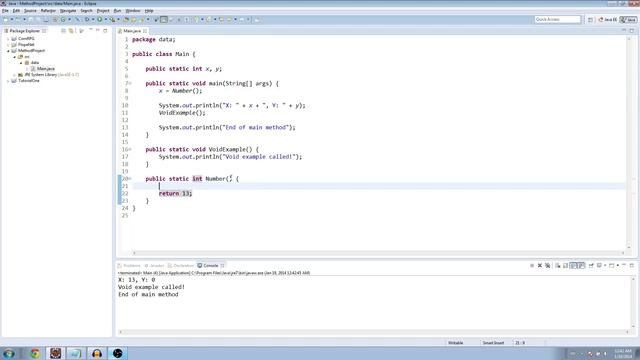Start the Debug launch icon
The width and height of the screenshot is (640, 360).
(x=87, y=19)
